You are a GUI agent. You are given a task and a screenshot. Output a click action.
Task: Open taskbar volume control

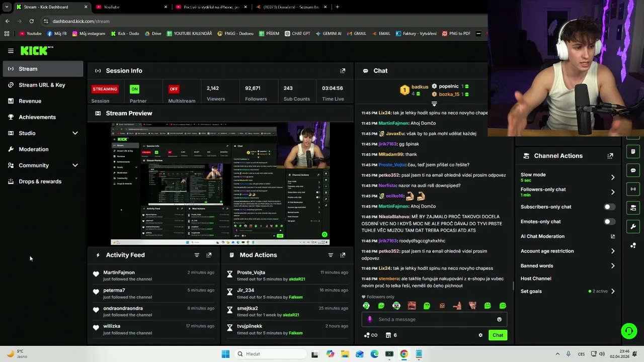(x=602, y=354)
